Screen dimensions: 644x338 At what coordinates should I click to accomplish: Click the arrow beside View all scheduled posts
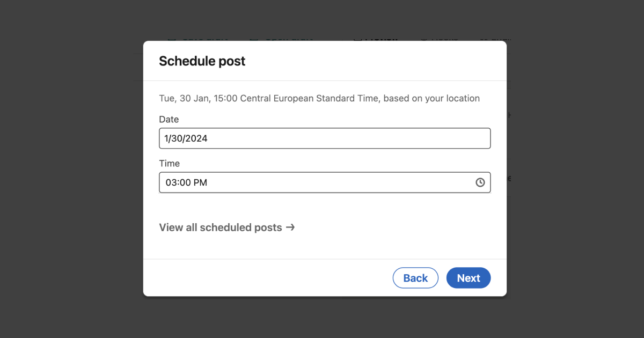click(x=290, y=227)
